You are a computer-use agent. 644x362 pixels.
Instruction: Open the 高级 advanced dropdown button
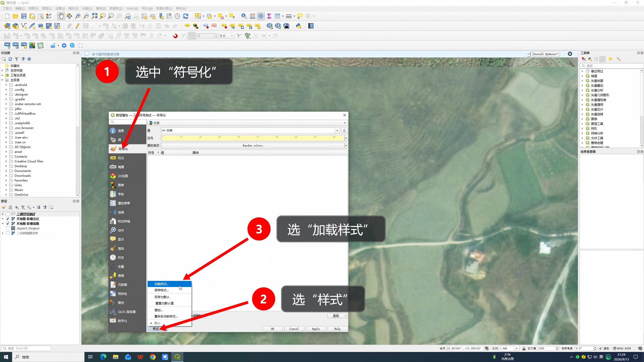[x=337, y=316]
